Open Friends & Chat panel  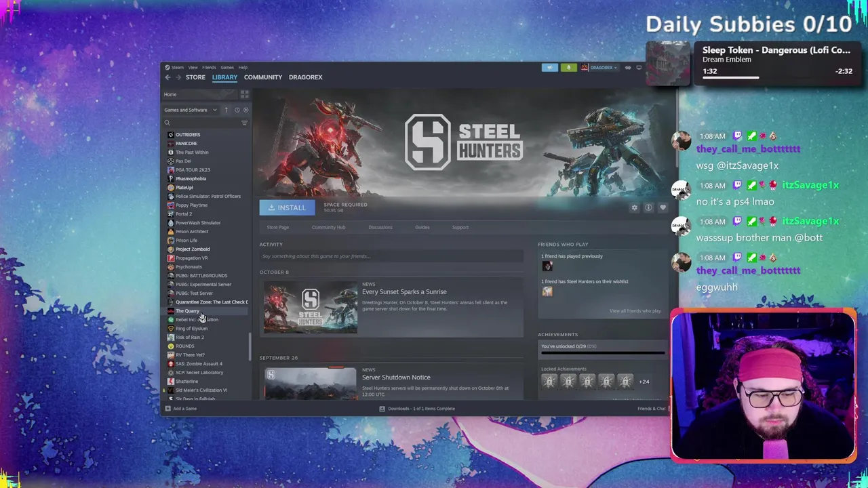pos(651,409)
